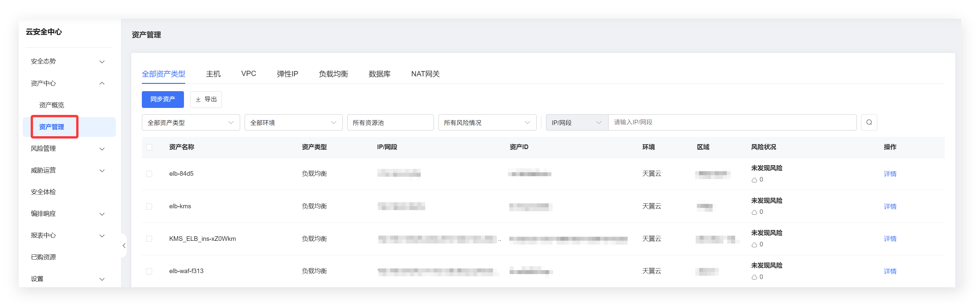The height and width of the screenshot is (306, 980).
Task: Open 详情 for KMS_ELB_ins-xZ0Wkm
Action: coord(890,239)
